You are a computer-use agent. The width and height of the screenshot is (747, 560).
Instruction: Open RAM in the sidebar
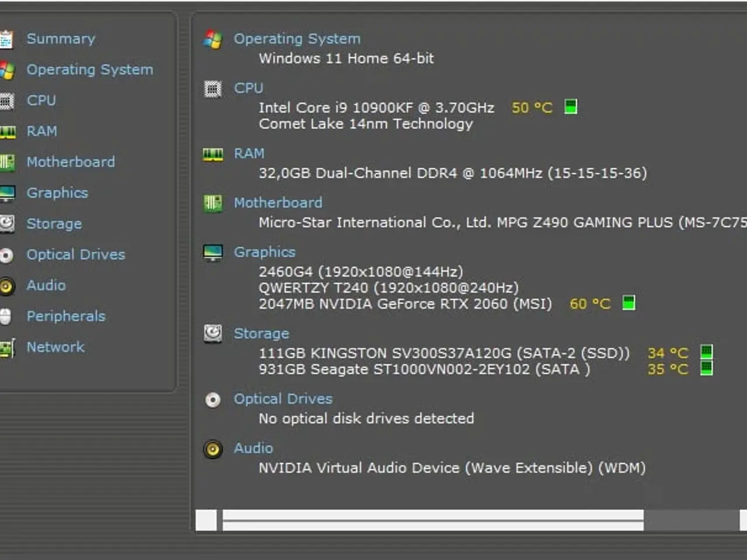pos(42,131)
